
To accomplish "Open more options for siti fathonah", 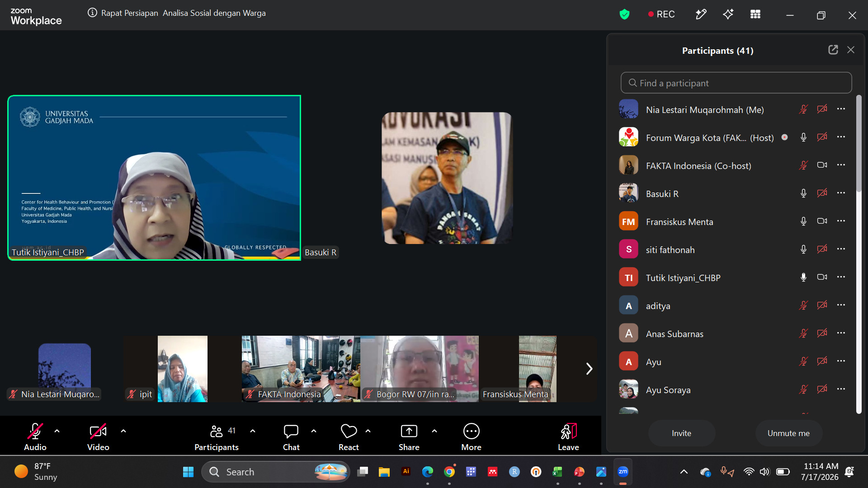I will click(841, 249).
